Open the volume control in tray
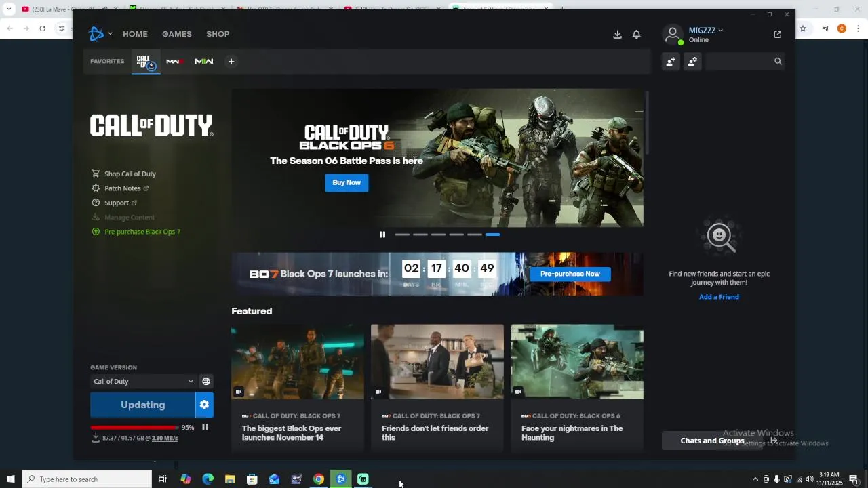 pos(810,479)
